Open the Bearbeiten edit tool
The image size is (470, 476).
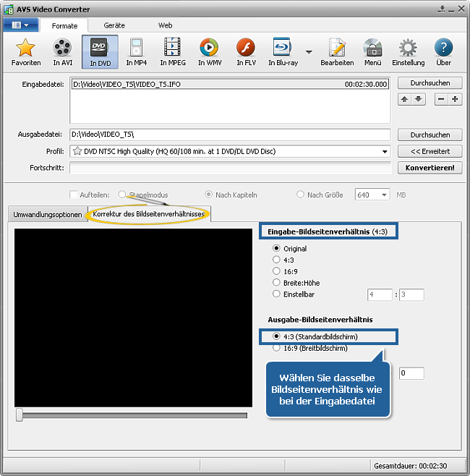pyautogui.click(x=337, y=52)
